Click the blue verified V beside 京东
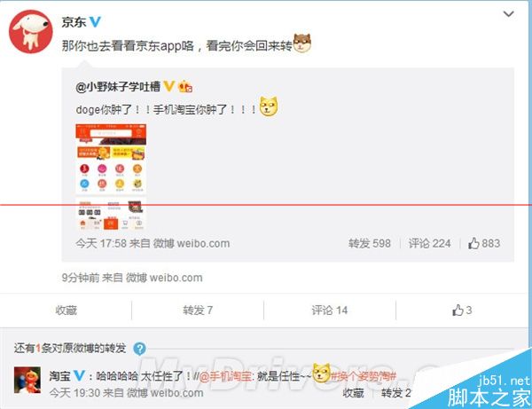This screenshot has width=532, height=409. (x=95, y=22)
